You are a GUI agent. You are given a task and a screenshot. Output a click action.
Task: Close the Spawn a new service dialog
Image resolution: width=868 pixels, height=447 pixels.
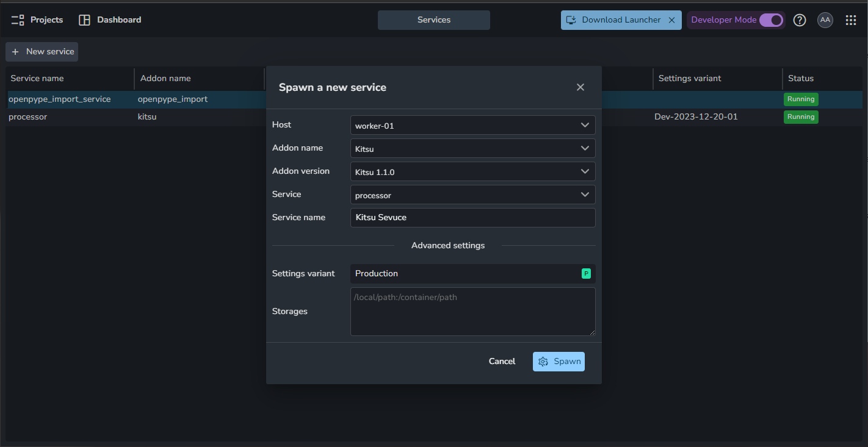click(x=580, y=87)
